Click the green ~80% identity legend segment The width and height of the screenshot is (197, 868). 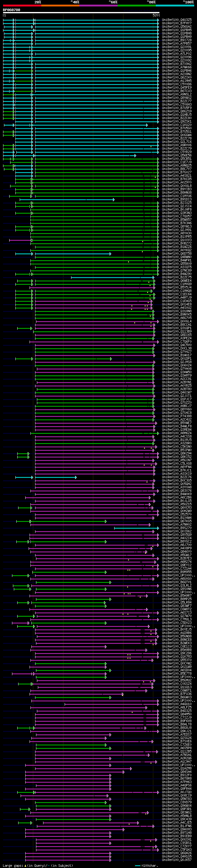(137, 6)
